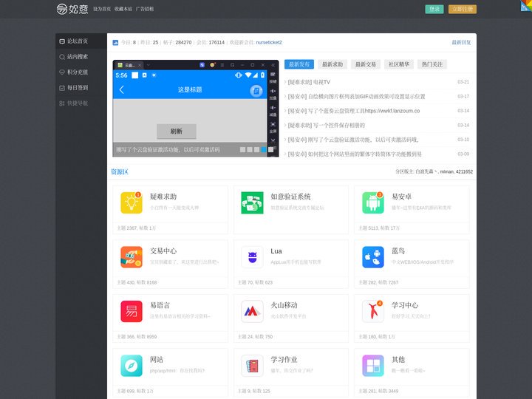Go to 论坛首页 in sidebar
The height and width of the screenshot is (399, 532).
[x=81, y=41]
